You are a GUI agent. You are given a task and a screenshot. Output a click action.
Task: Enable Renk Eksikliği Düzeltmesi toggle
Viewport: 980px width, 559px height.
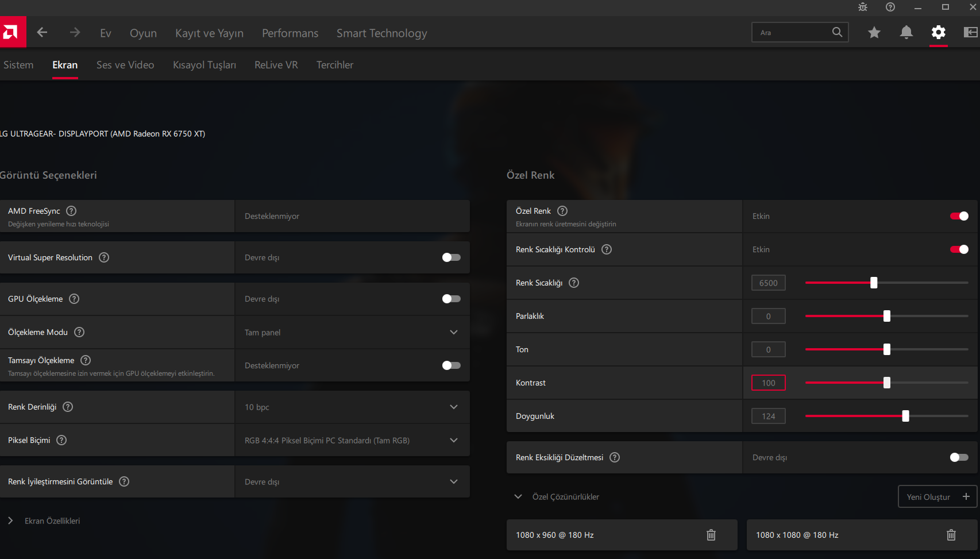click(x=959, y=457)
